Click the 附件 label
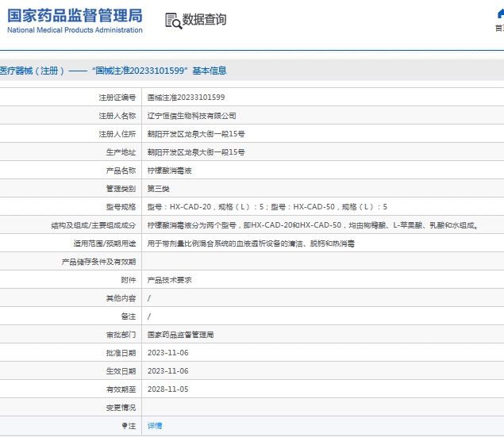504x441 pixels. 129,280
